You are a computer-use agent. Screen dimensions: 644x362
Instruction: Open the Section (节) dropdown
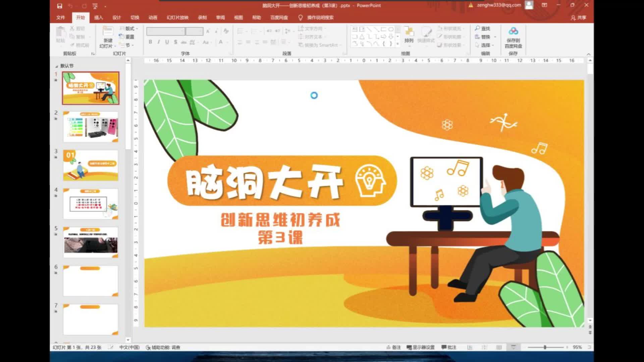(x=127, y=45)
